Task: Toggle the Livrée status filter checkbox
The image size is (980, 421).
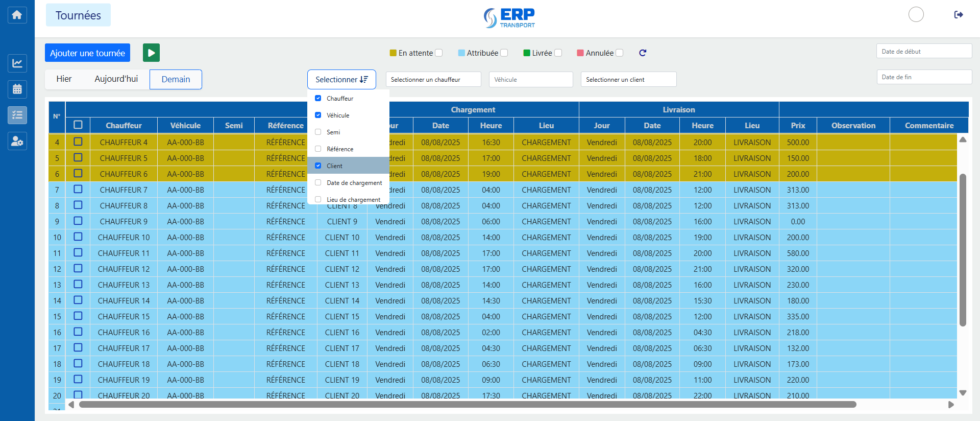Action: pyautogui.click(x=558, y=53)
